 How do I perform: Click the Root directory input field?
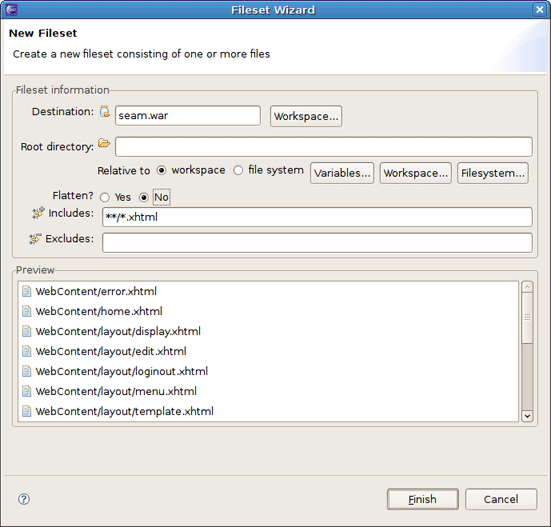[x=324, y=147]
